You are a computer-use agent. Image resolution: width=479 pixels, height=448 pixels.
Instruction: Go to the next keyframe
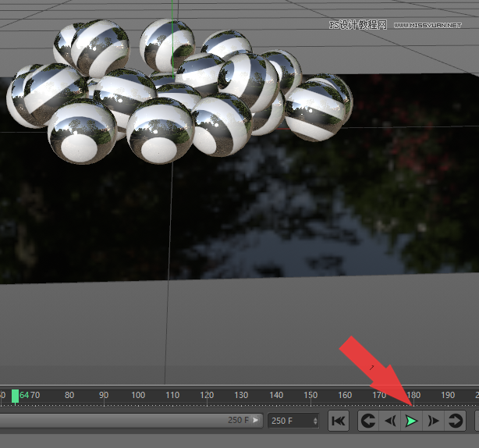(x=456, y=421)
